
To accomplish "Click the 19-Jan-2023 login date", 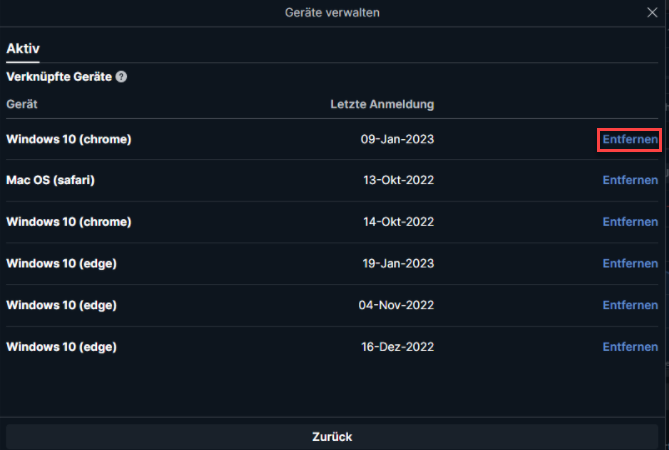I will pos(398,264).
